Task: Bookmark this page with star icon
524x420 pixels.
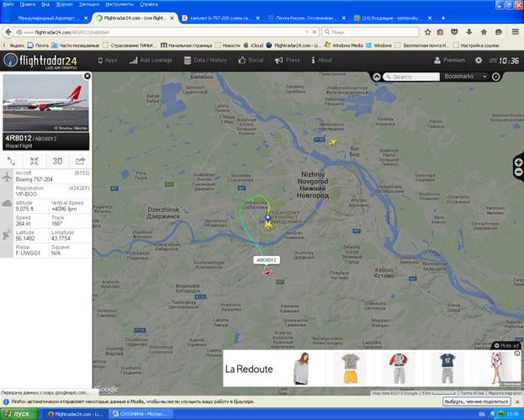Action: (x=427, y=32)
